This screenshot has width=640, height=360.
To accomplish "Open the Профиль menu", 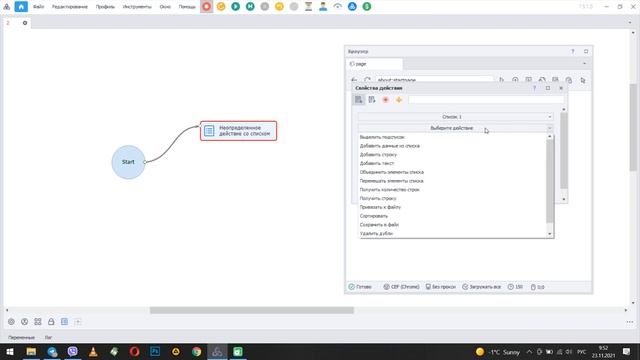I will pyautogui.click(x=105, y=7).
